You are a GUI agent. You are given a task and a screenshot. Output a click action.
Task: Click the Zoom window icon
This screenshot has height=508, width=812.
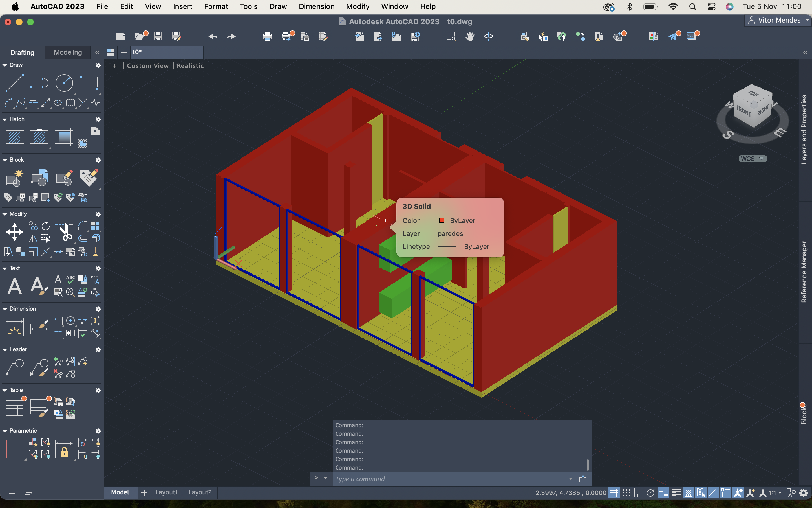(451, 36)
